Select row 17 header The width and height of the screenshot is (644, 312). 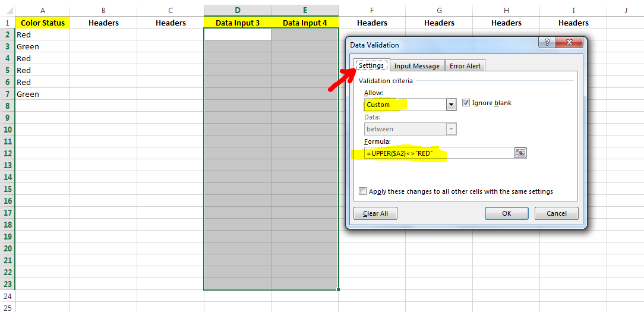click(7, 213)
